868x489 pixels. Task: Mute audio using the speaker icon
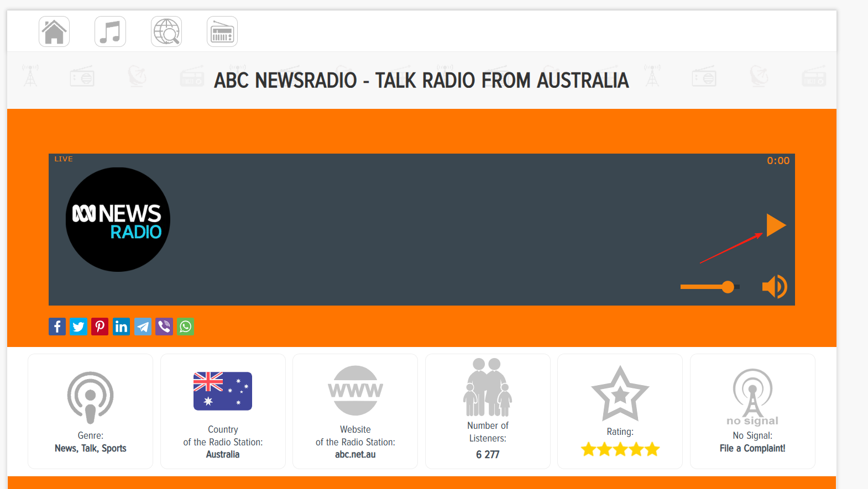pyautogui.click(x=775, y=287)
